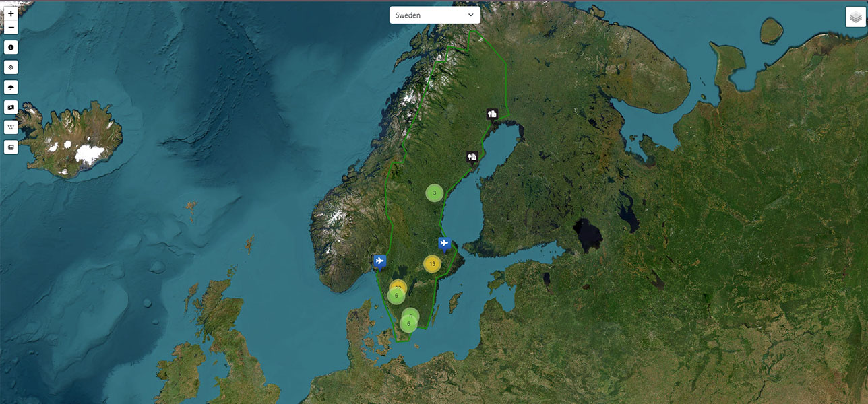Expand the southernmost green cluster labeled 6
868x404 pixels.
(x=408, y=325)
